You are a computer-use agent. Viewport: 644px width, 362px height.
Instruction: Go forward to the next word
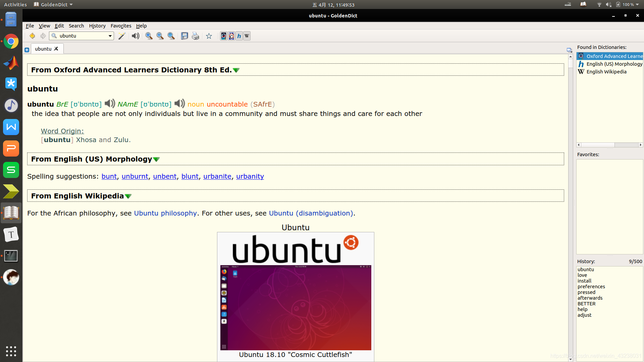click(x=43, y=36)
